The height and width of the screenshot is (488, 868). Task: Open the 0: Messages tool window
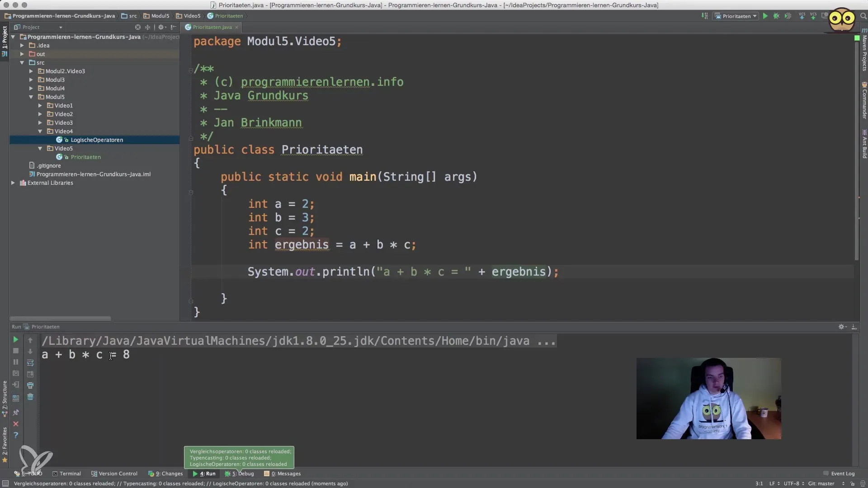[x=283, y=474]
